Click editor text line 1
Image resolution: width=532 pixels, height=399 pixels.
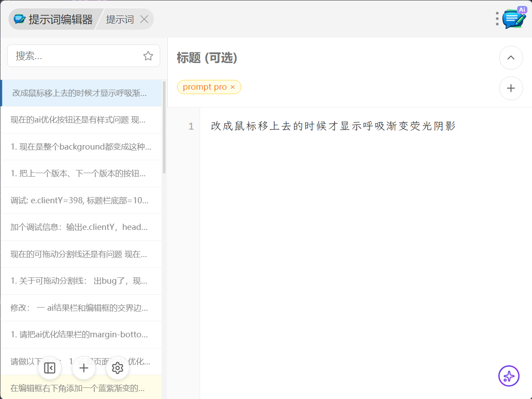click(x=333, y=126)
